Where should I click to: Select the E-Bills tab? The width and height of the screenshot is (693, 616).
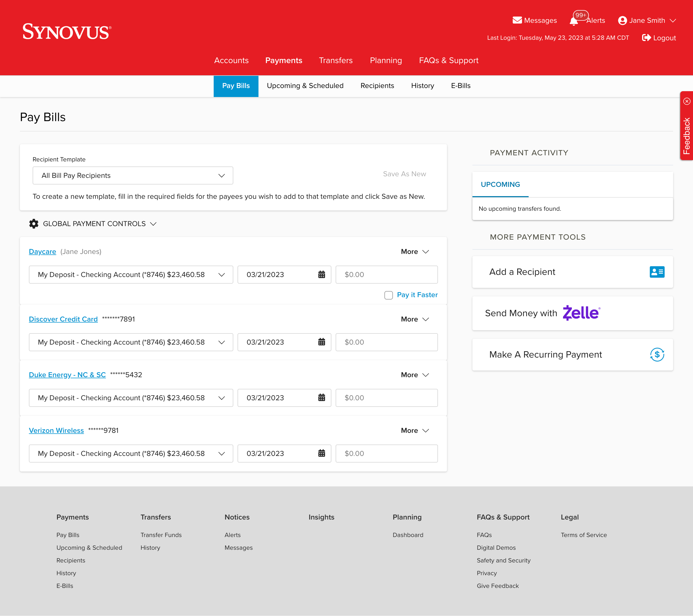tap(460, 86)
